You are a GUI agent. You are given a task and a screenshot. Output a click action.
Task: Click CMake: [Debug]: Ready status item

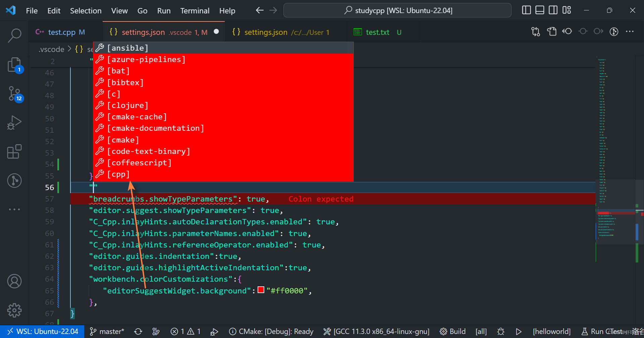271,332
